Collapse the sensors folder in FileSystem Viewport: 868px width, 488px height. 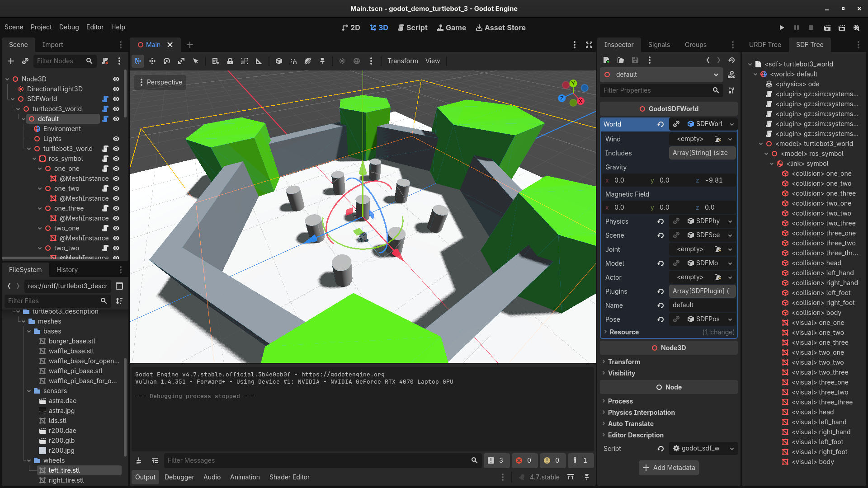29,391
